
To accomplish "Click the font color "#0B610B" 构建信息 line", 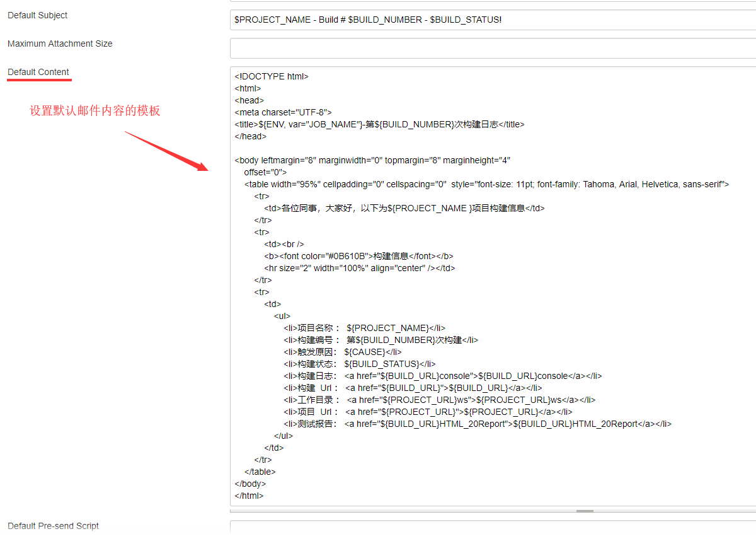I will [x=358, y=256].
